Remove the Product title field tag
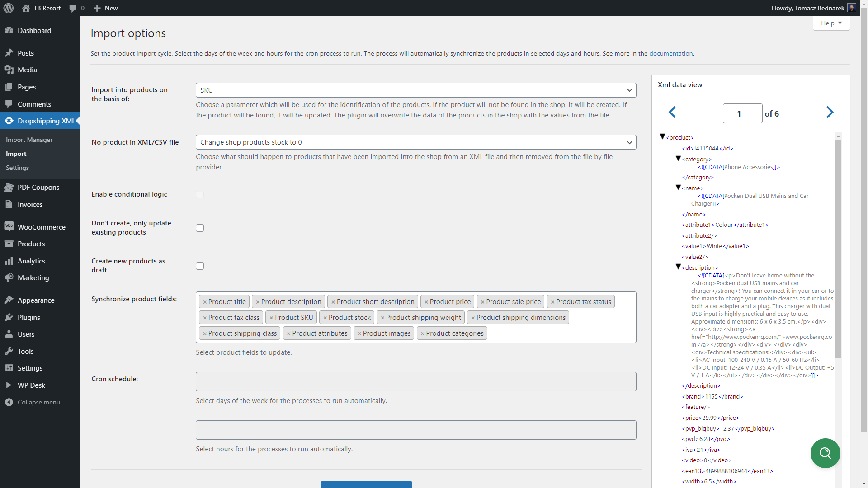The image size is (868, 488). point(205,301)
